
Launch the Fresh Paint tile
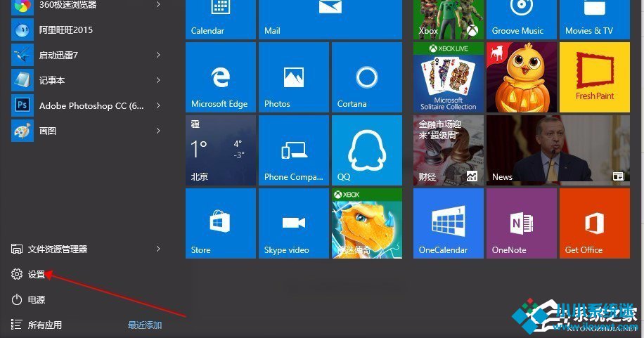point(594,77)
